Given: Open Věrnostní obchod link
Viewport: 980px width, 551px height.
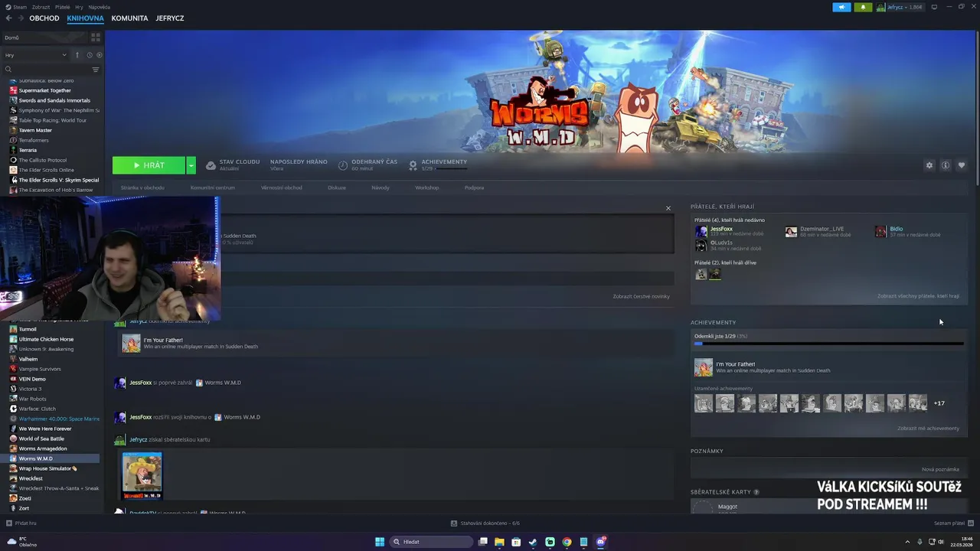Looking at the screenshot, I should click(x=281, y=187).
